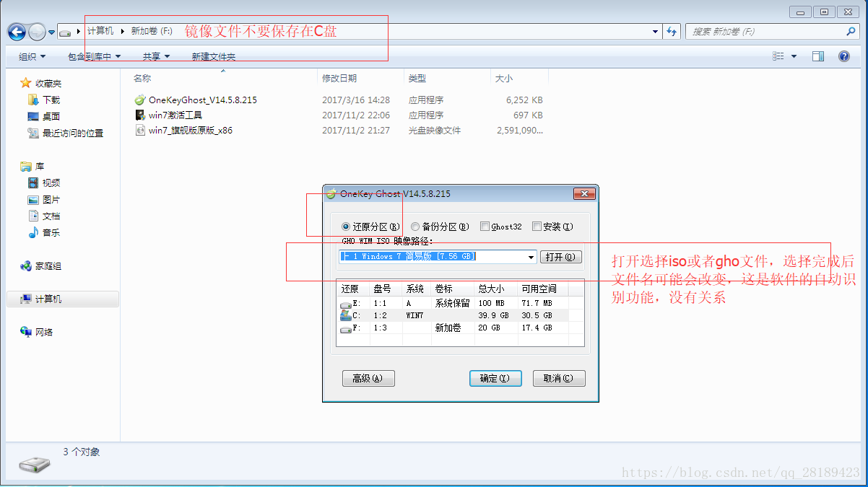The height and width of the screenshot is (487, 868).
Task: Click the 打开(O) button
Action: (560, 257)
